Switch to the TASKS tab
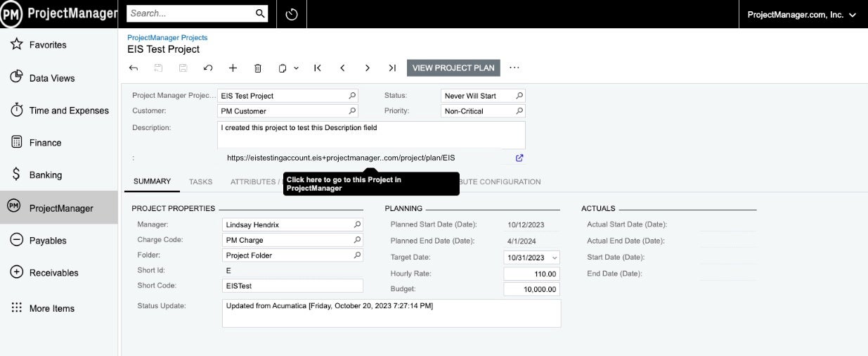Screen dimensions: 868x356 pos(200,182)
